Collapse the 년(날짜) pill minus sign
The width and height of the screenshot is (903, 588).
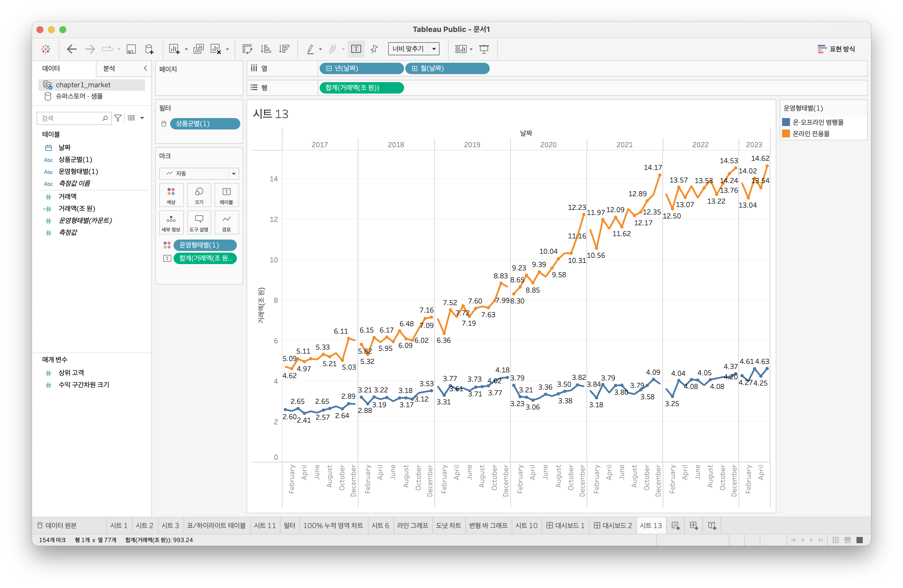coord(329,69)
